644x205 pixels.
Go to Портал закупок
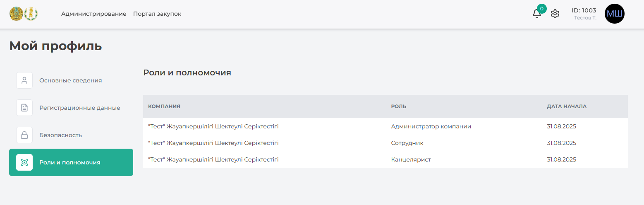point(157,14)
